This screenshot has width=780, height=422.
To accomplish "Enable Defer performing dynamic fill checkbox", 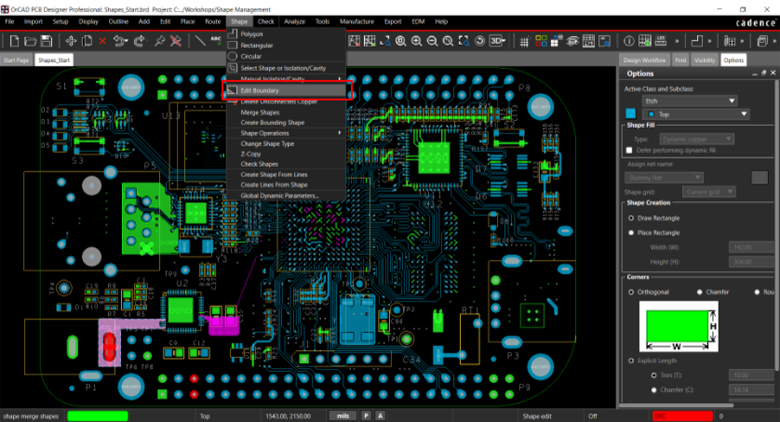I will [629, 150].
